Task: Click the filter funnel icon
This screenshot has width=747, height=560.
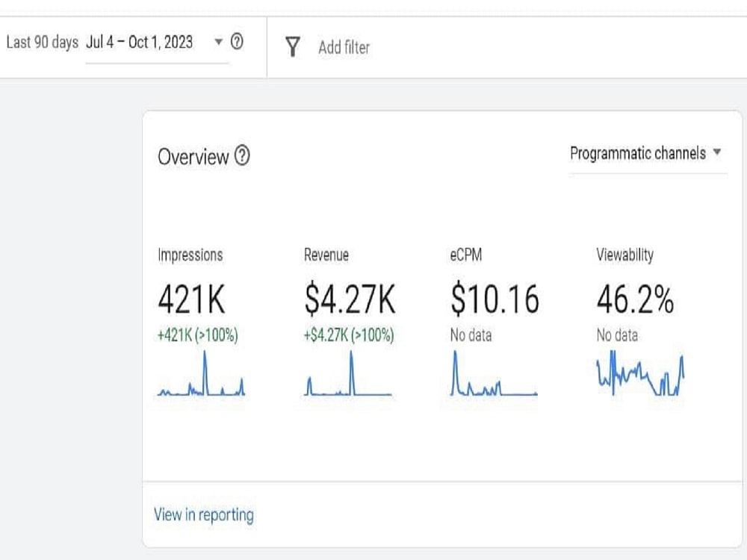Action: [293, 46]
